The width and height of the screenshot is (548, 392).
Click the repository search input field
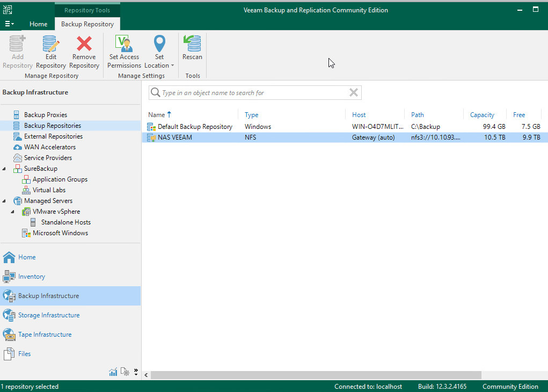(x=252, y=93)
